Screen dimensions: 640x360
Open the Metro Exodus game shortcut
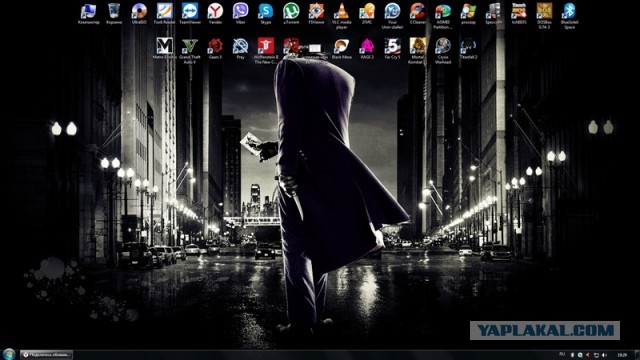click(164, 49)
